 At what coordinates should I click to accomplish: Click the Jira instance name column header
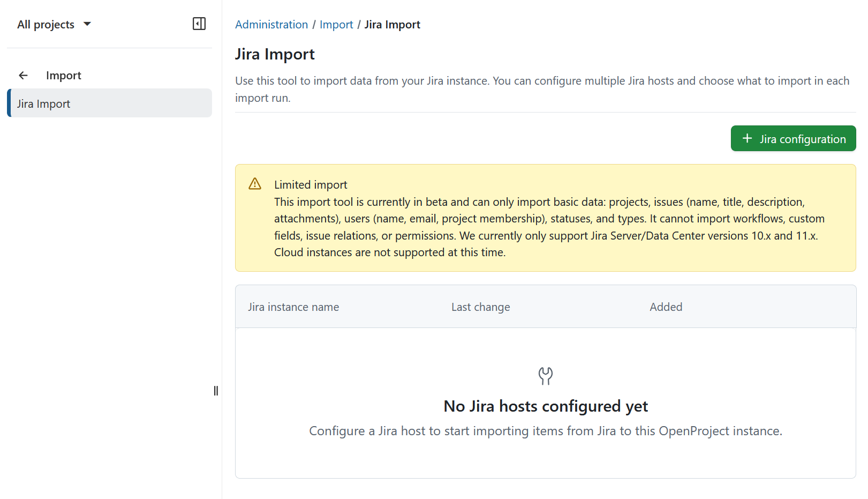293,307
